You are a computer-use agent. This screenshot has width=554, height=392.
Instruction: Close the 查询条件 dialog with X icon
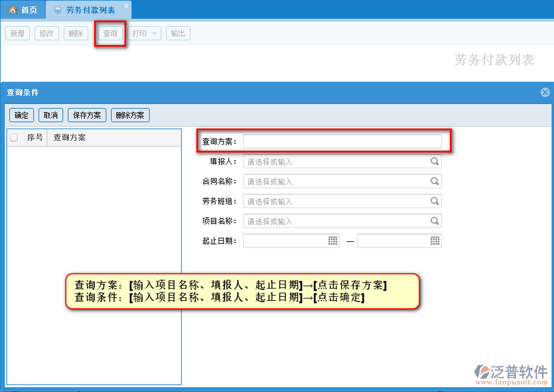click(x=545, y=92)
